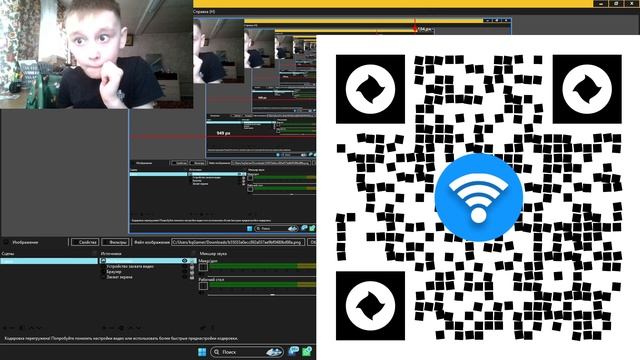Screen dimensions: 640x360
Task: Open source properties gear in Источники toolbar
Action: [121, 328]
